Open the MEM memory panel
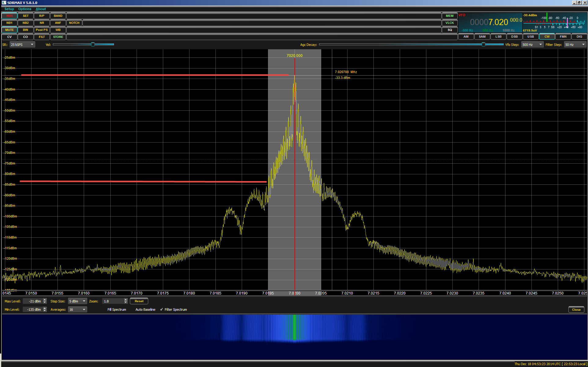The height and width of the screenshot is (367, 588). coord(450,16)
